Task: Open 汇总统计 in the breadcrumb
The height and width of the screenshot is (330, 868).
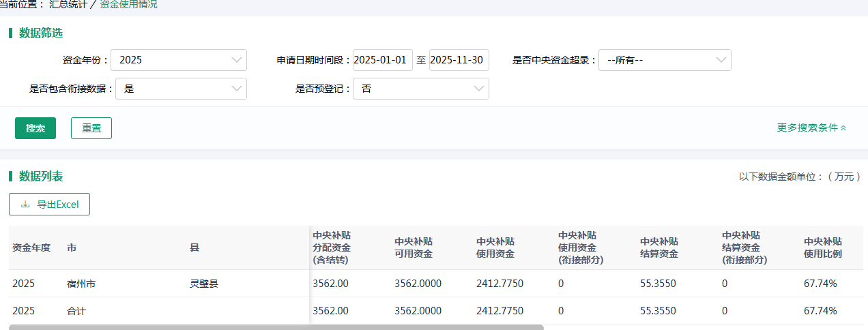Action: [x=68, y=4]
